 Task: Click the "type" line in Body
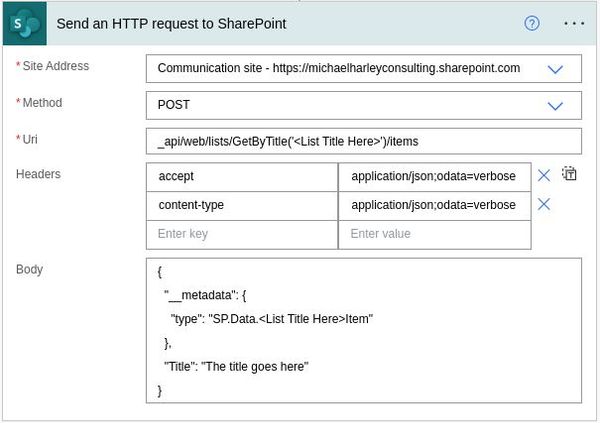[x=271, y=319]
